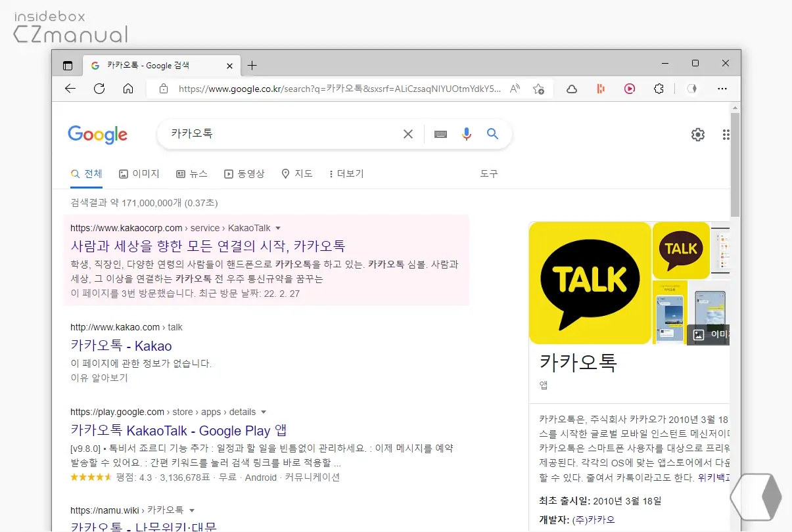792x532 pixels.
Task: Expand the kakaocorp.com result options arrow
Action: [278, 229]
